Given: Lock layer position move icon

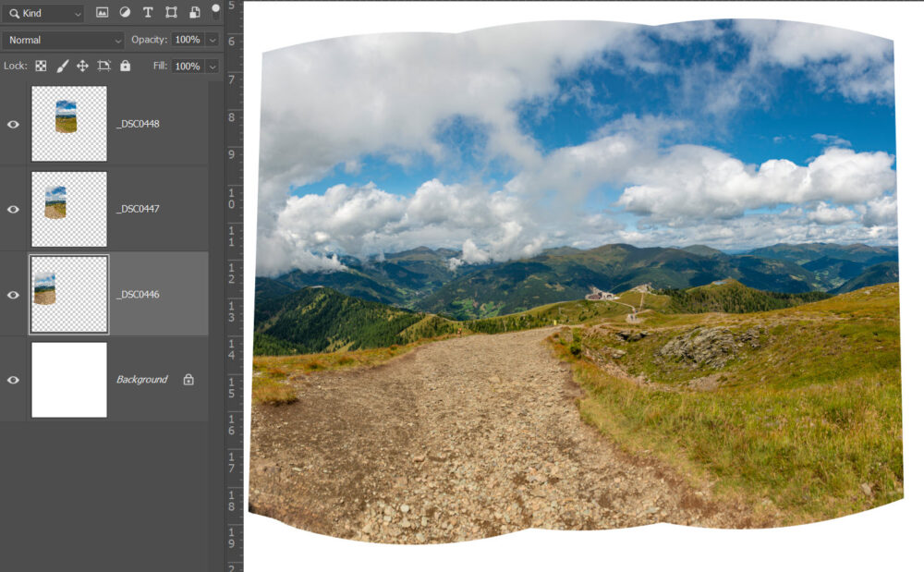Looking at the screenshot, I should [82, 67].
